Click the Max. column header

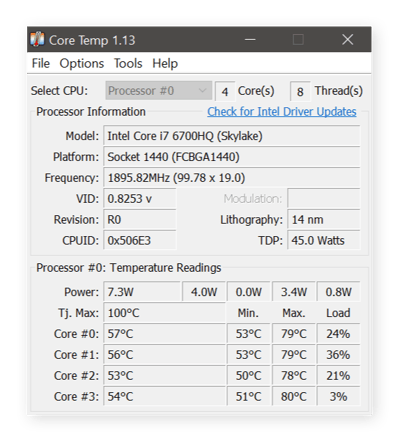pos(294,313)
